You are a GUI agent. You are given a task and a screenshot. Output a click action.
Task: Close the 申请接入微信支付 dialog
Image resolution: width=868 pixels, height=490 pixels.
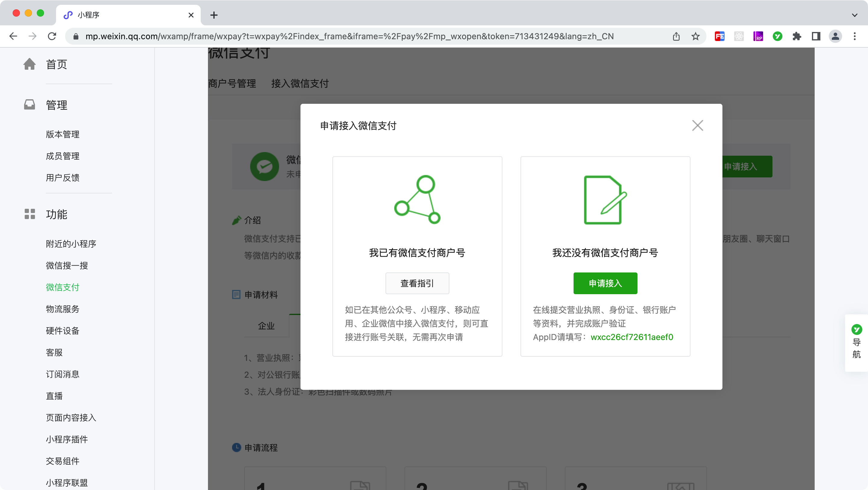coord(697,126)
